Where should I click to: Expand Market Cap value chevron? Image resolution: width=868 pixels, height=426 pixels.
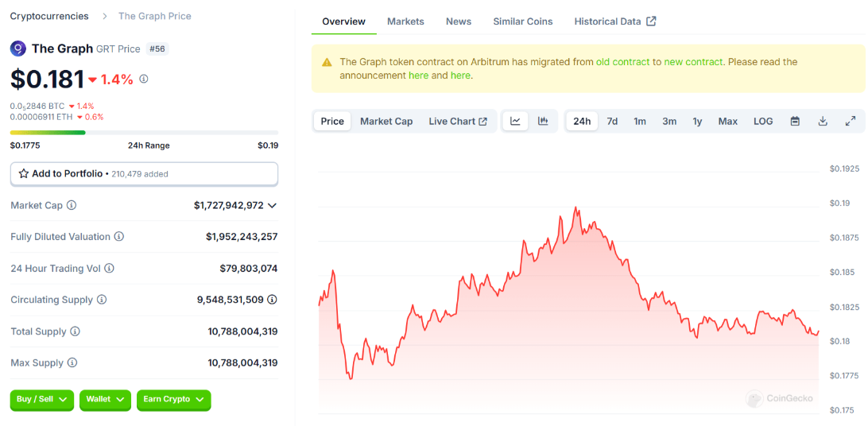(272, 205)
